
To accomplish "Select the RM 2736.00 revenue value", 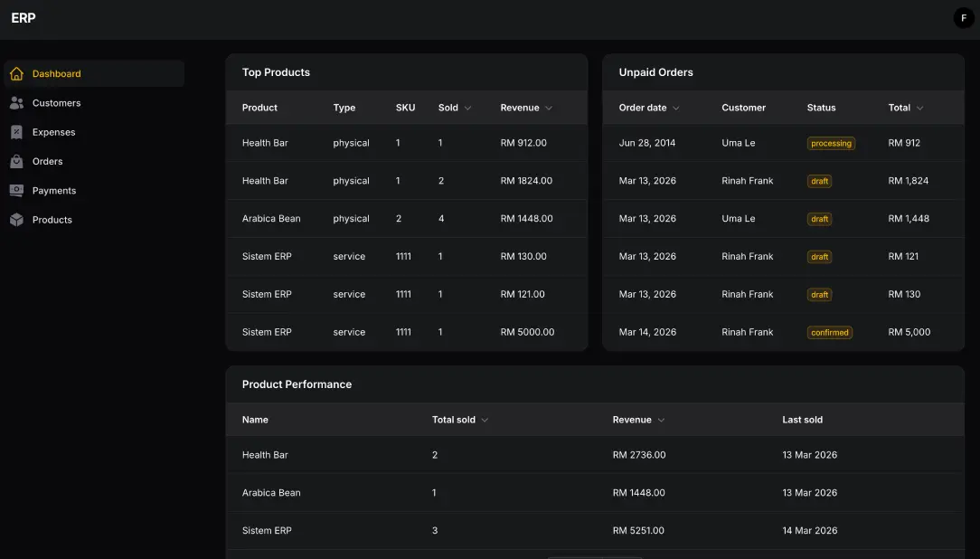I will (x=639, y=455).
